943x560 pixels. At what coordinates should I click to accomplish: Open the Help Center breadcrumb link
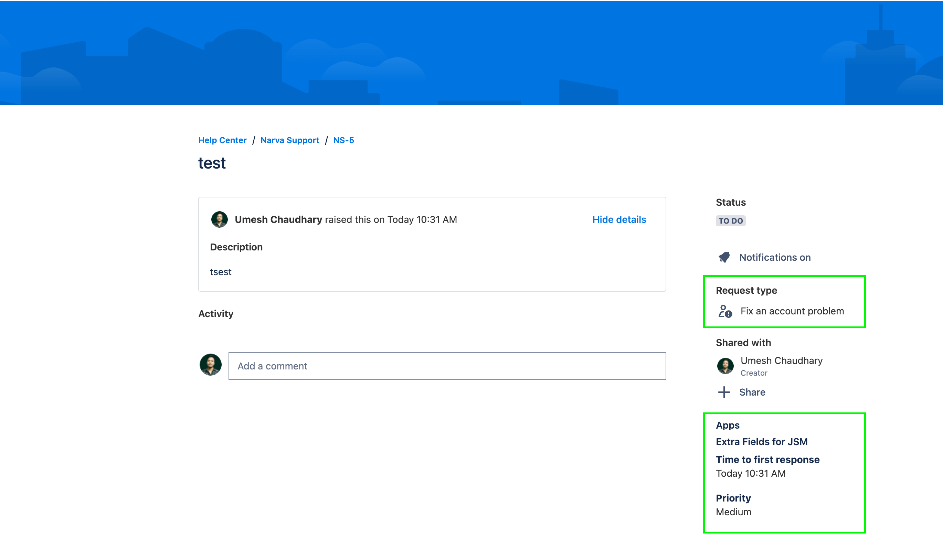[222, 140]
